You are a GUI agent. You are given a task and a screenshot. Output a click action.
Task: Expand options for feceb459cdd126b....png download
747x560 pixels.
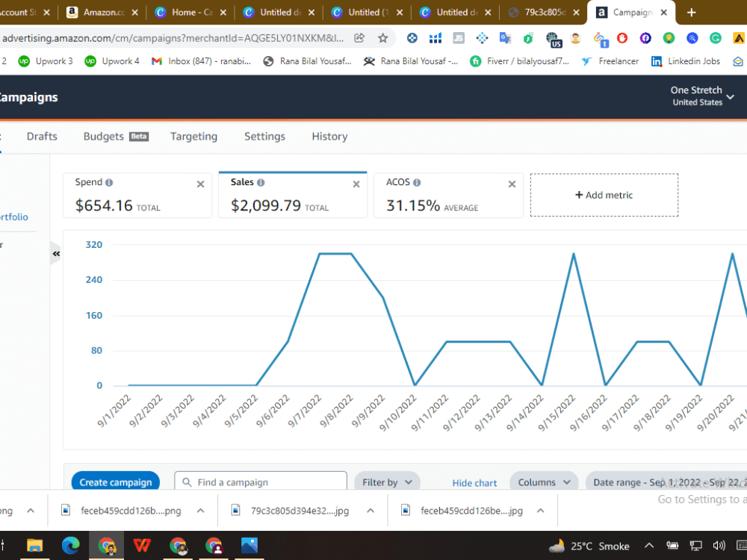click(200, 511)
